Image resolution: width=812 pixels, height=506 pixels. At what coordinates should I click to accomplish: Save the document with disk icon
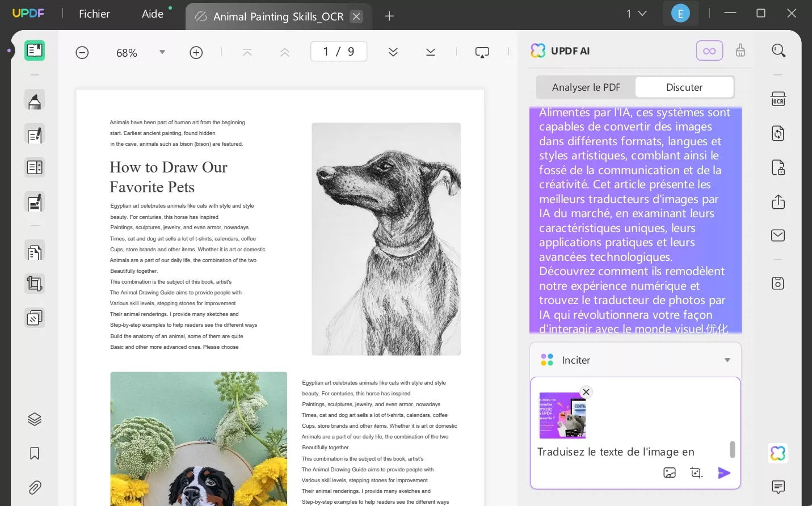[x=779, y=283]
